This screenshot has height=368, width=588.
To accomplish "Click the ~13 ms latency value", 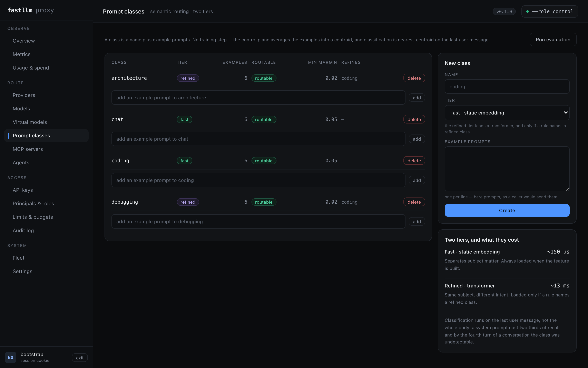I will (560, 285).
